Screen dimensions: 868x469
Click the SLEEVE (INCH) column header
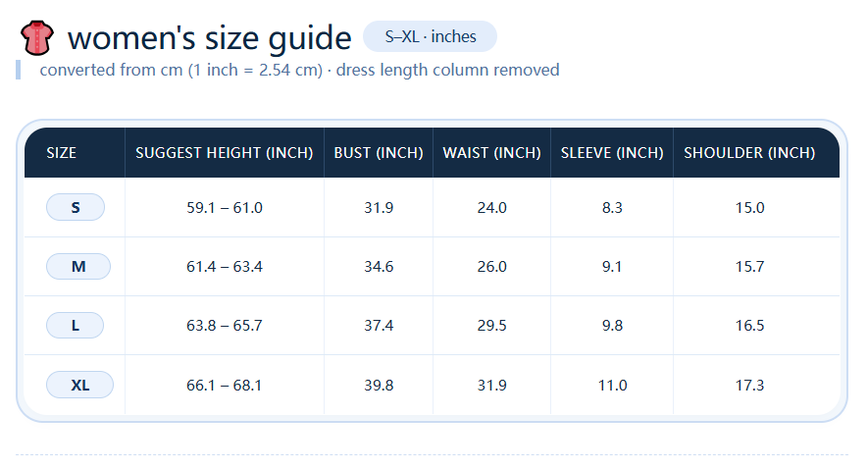[x=612, y=153]
